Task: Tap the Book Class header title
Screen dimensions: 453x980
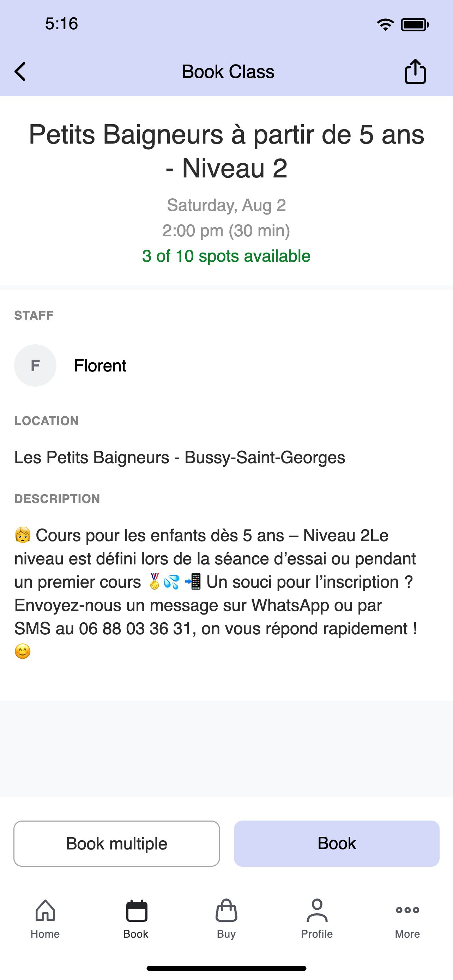Action: click(x=228, y=72)
